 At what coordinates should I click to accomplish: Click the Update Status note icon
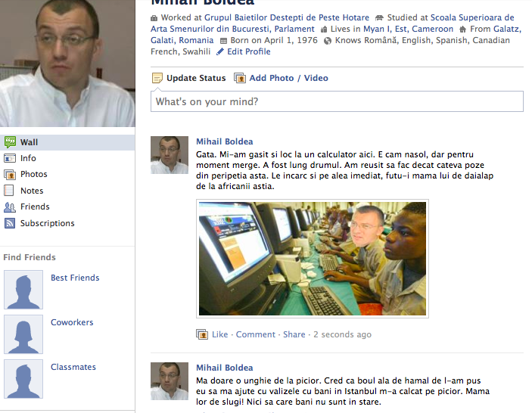[x=157, y=78]
